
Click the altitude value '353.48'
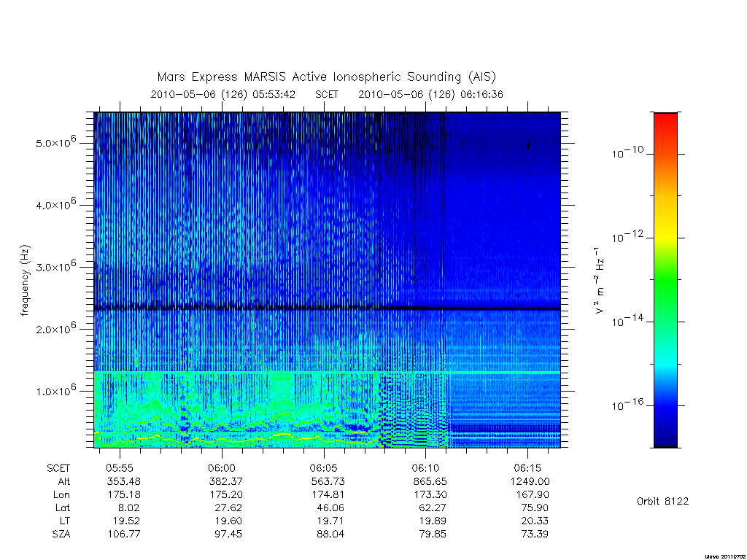[x=124, y=481]
